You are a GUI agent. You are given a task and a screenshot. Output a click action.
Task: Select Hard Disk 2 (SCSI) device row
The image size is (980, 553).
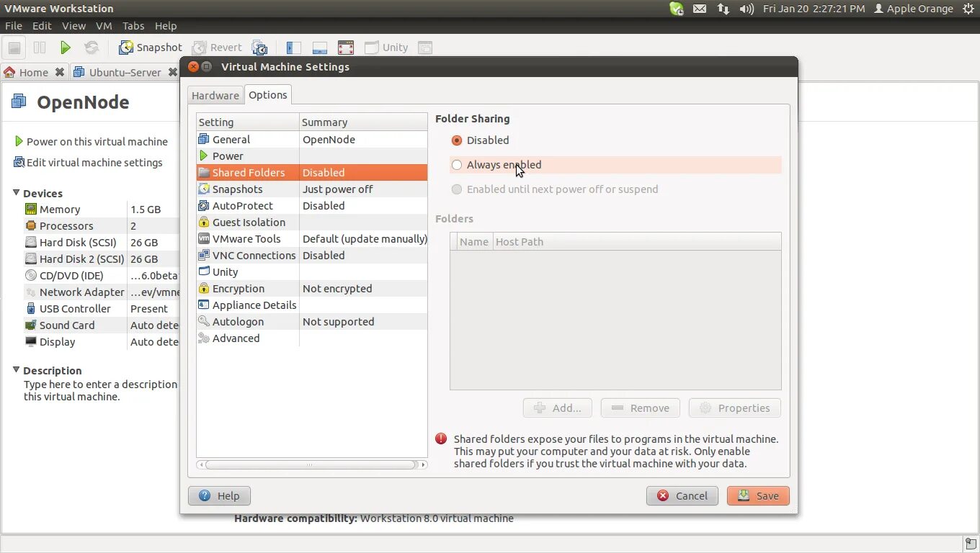(101, 259)
